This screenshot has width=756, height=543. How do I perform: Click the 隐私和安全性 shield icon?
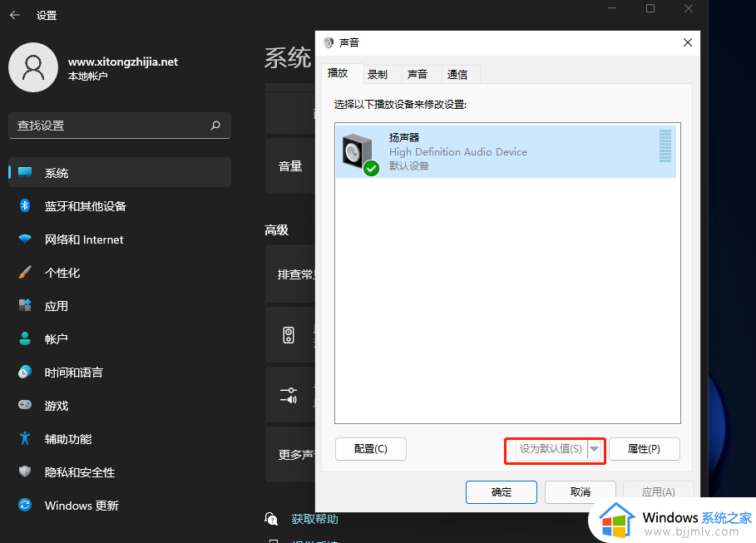click(25, 471)
